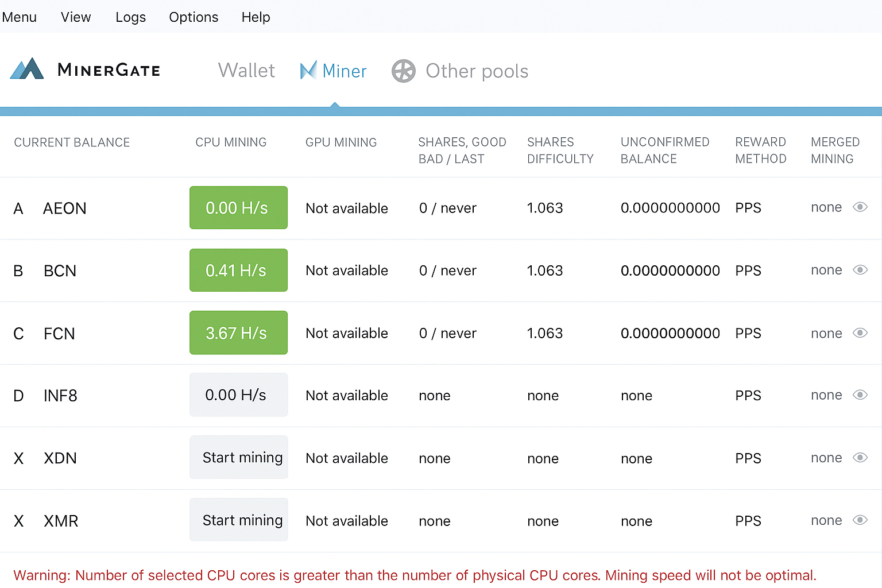The image size is (882, 588).
Task: Click the AEON currency name
Action: [x=65, y=208]
